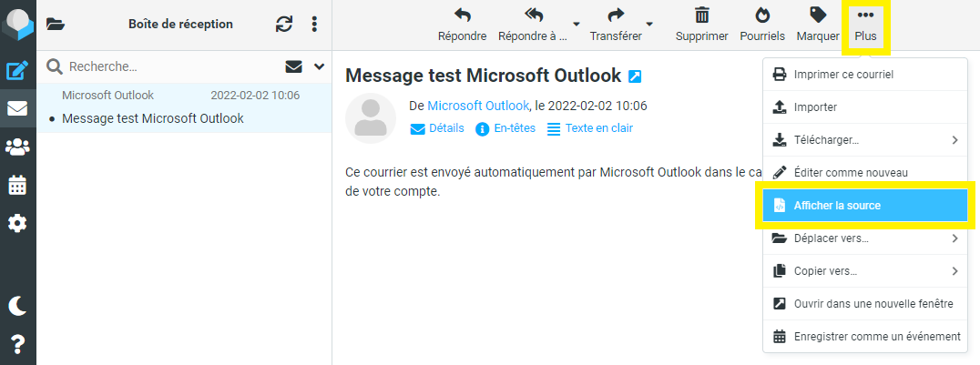Click the Supprimer trash icon

(702, 25)
